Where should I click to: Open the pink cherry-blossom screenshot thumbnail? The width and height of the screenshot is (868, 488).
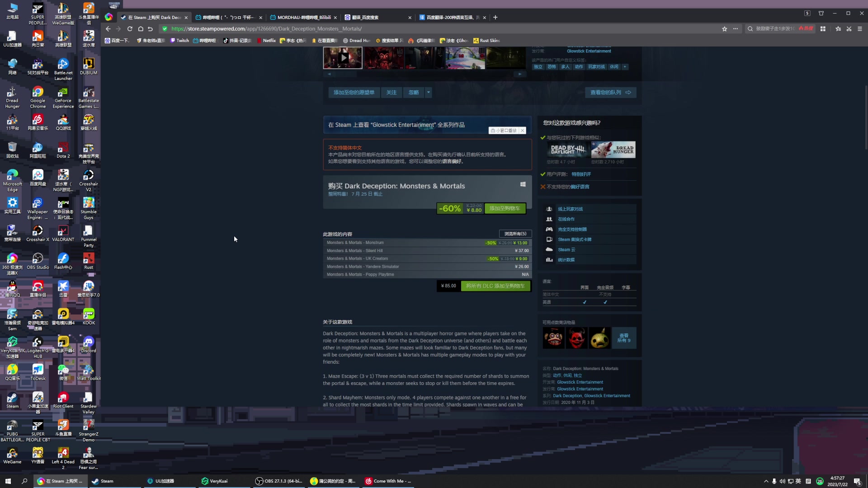click(x=465, y=58)
